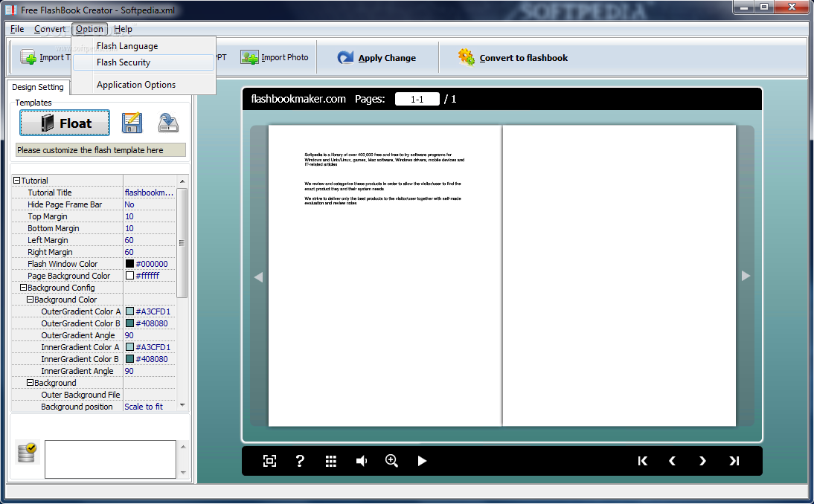Viewport: 814px width, 504px height.
Task: Open the thumbnails grid view
Action: coord(330,461)
